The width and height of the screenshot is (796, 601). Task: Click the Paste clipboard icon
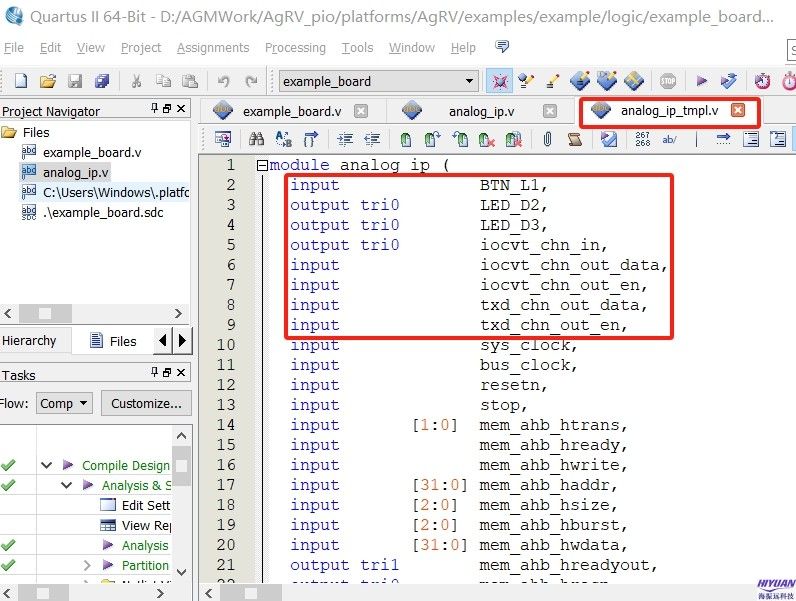(189, 81)
